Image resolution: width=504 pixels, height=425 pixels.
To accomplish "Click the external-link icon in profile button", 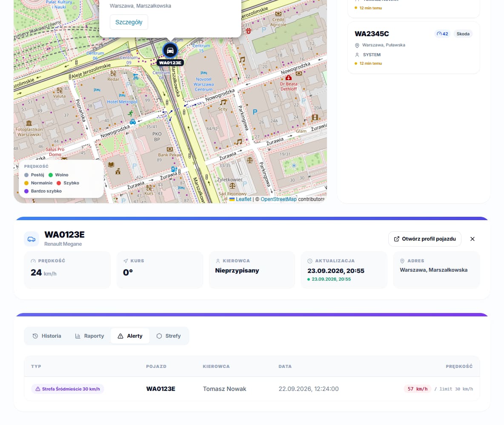I will coord(397,239).
